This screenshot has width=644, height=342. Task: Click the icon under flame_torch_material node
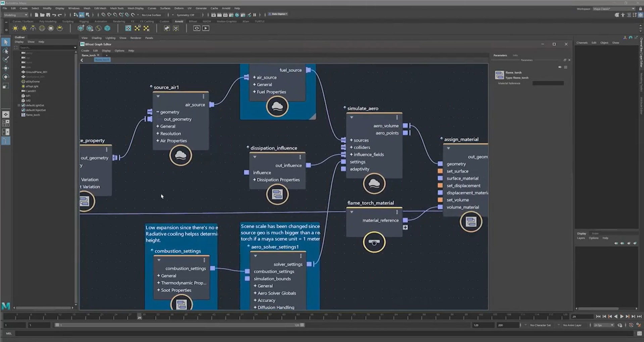tap(374, 242)
